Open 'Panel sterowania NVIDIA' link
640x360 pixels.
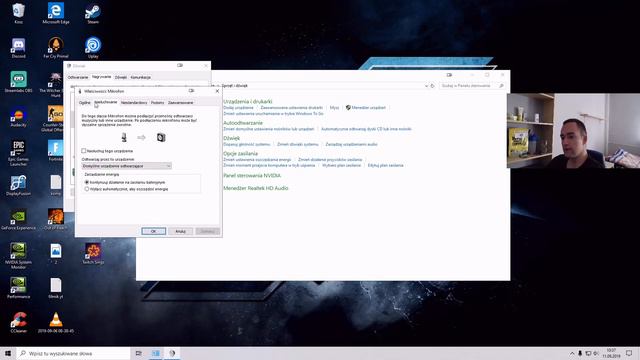pyautogui.click(x=252, y=176)
